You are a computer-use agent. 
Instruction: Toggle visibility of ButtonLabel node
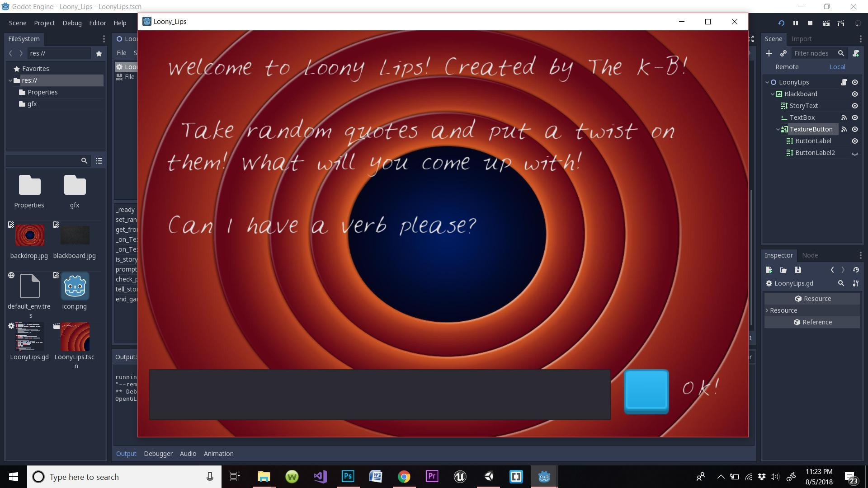[x=855, y=141]
